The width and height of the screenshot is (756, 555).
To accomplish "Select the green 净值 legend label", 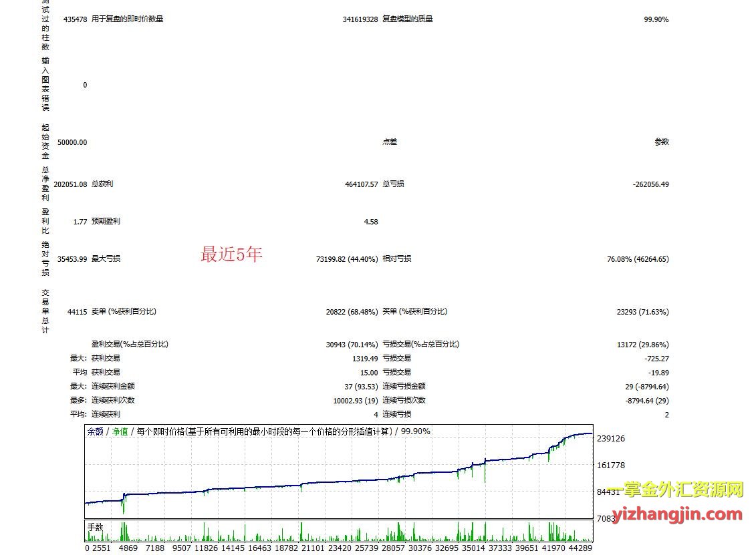I will click(x=120, y=431).
